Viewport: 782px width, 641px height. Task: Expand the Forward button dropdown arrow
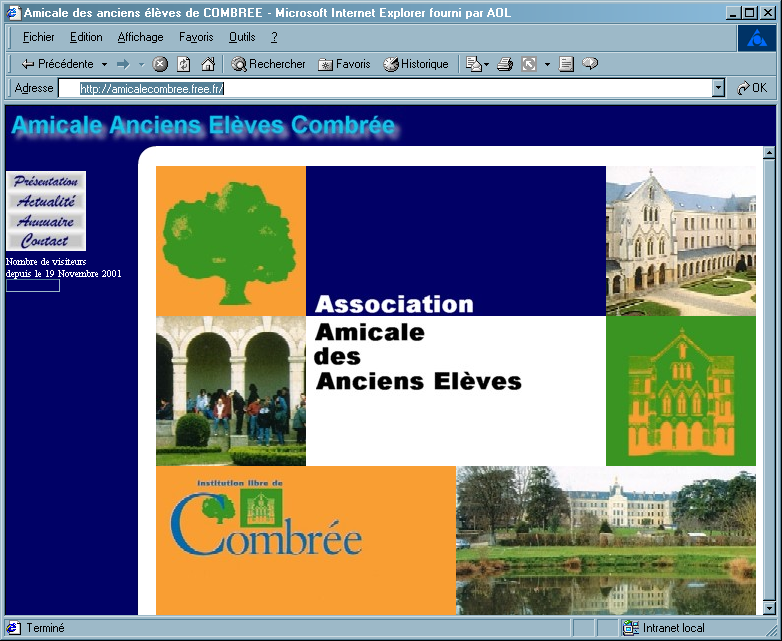click(141, 64)
